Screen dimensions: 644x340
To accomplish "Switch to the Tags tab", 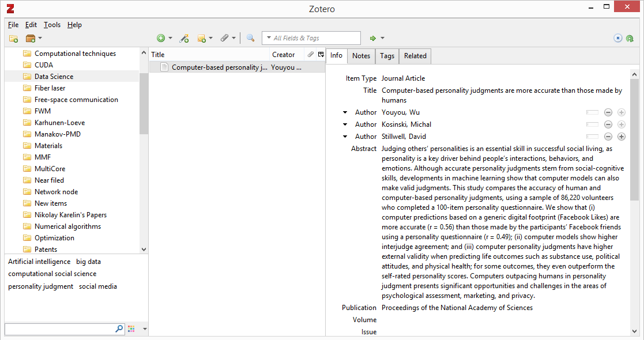I will pyautogui.click(x=387, y=56).
